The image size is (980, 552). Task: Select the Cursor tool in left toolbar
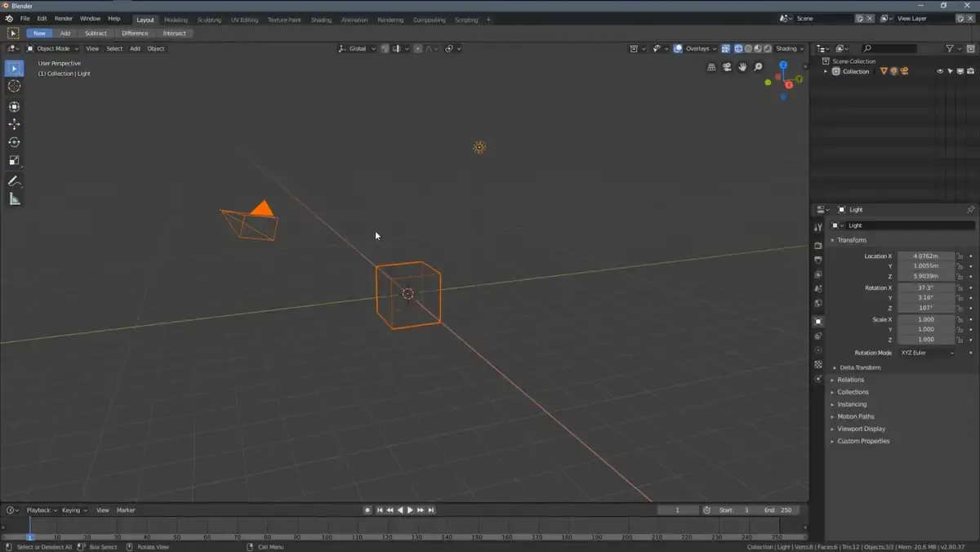14,87
